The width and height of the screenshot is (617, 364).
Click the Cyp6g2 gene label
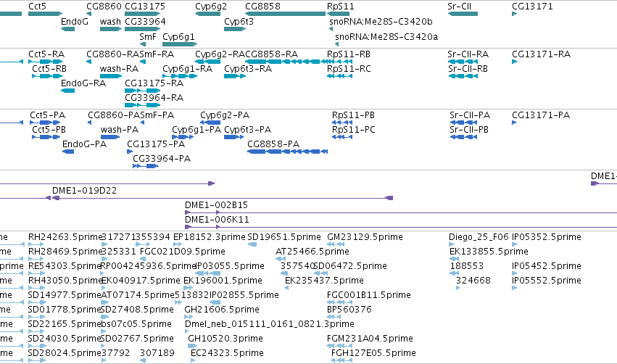click(x=211, y=7)
